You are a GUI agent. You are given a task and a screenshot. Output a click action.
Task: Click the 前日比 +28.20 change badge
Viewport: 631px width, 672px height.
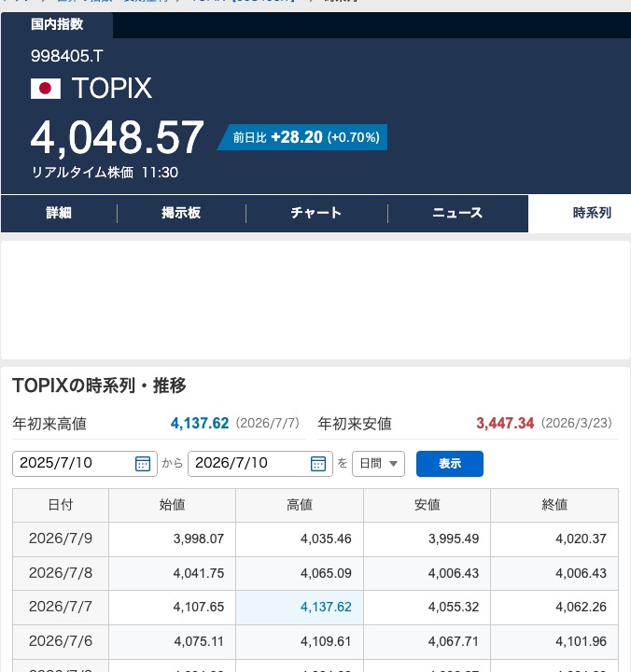[x=302, y=137]
